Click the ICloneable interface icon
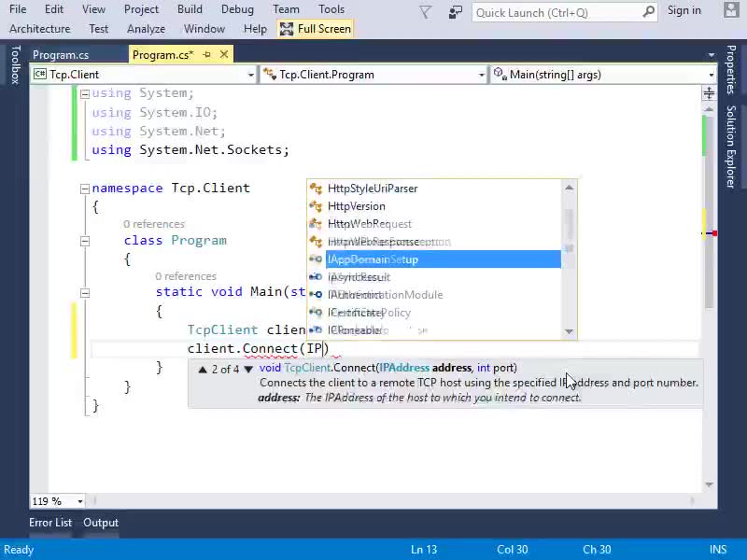The width and height of the screenshot is (747, 560). tap(316, 330)
